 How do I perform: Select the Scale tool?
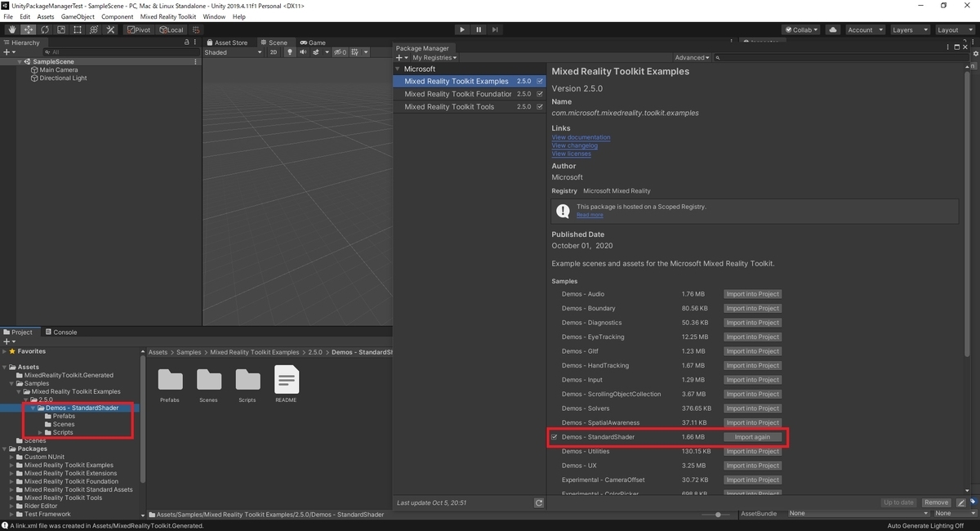(60, 30)
